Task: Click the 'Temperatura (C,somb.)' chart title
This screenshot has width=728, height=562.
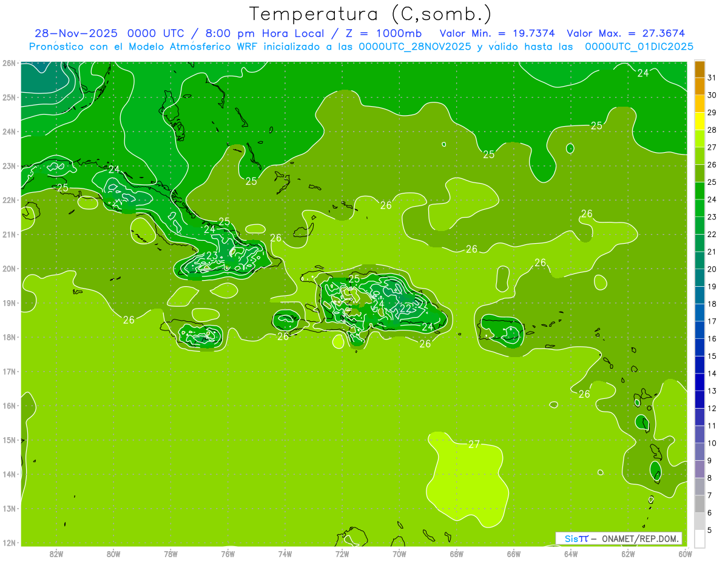Action: click(x=371, y=13)
